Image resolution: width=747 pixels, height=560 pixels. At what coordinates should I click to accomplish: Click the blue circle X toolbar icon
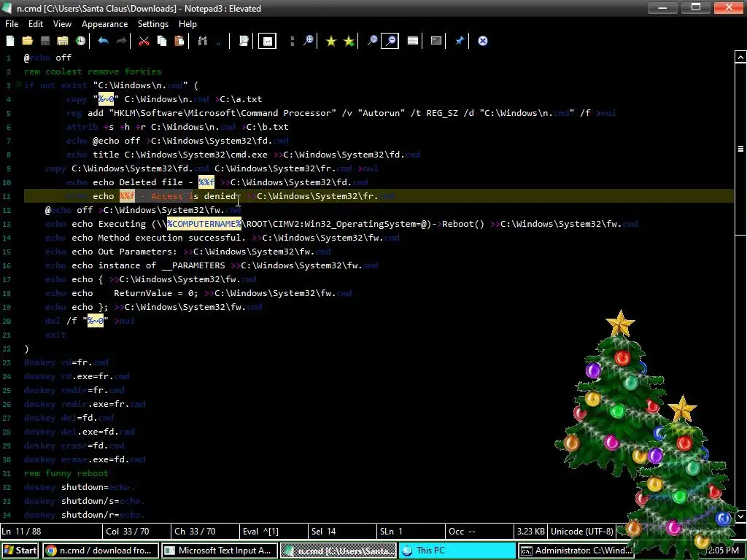click(483, 41)
